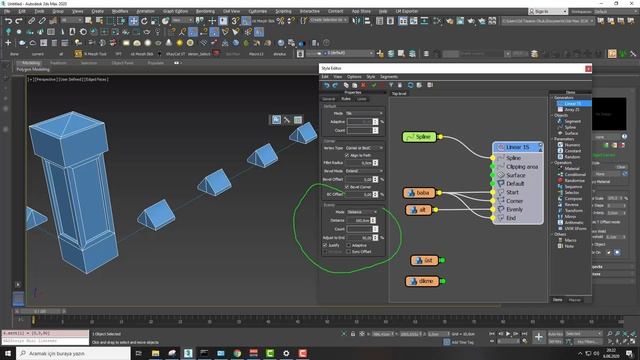Open File Explorer from the taskbar
Image resolution: width=640 pixels, height=360 pixels.
pyautogui.click(x=156, y=353)
